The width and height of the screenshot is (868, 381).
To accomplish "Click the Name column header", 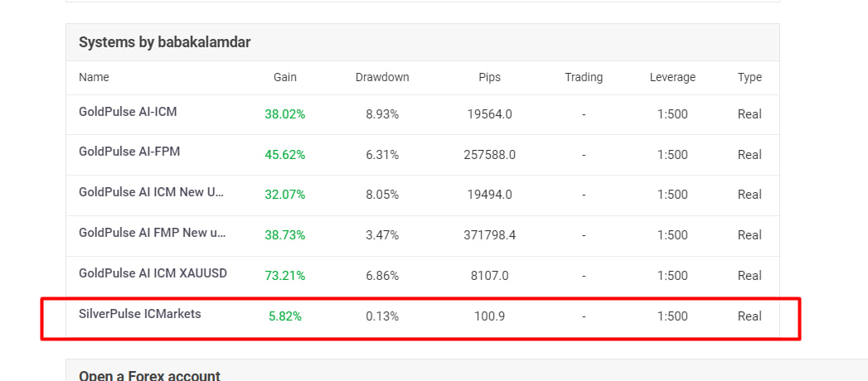I will point(94,77).
